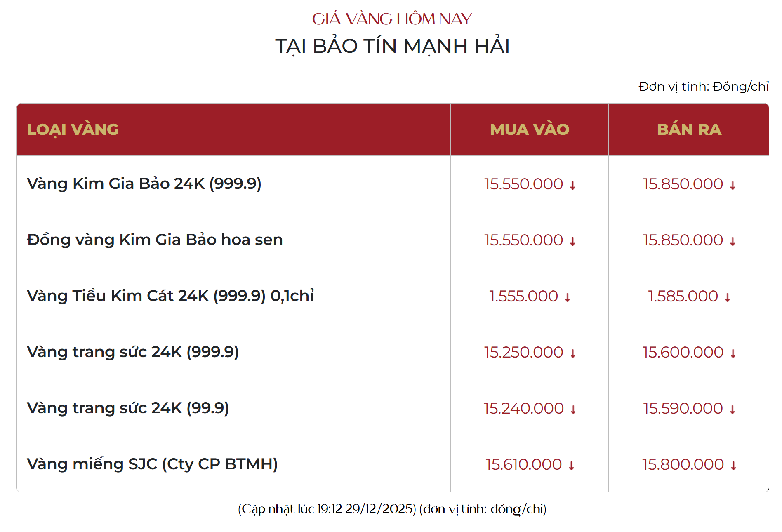
Task: Click down arrow beside Kim Gia Bảo 24K sell price
Action: 733,186
